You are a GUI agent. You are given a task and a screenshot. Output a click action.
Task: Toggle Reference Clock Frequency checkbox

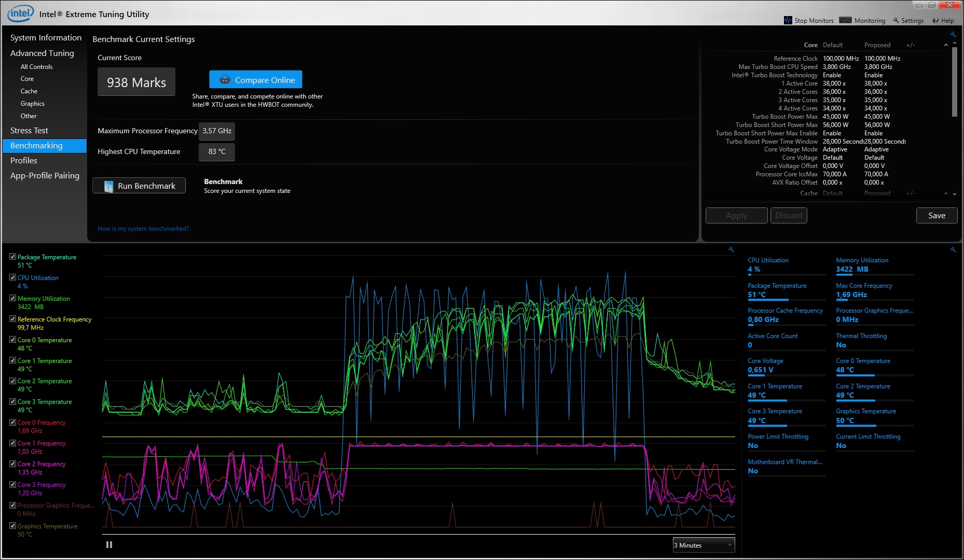(x=13, y=319)
